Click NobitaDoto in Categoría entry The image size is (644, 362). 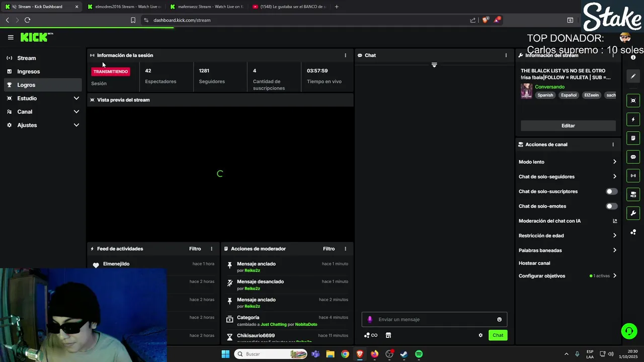coord(306,324)
